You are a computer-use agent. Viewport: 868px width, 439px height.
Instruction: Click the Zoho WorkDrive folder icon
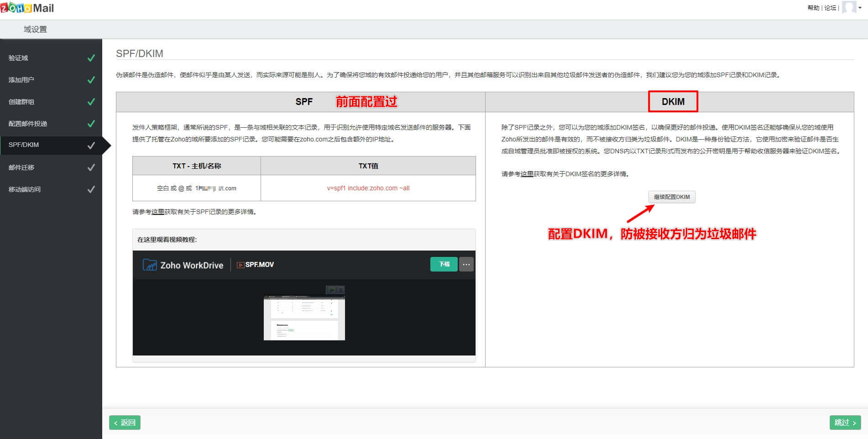(x=149, y=265)
